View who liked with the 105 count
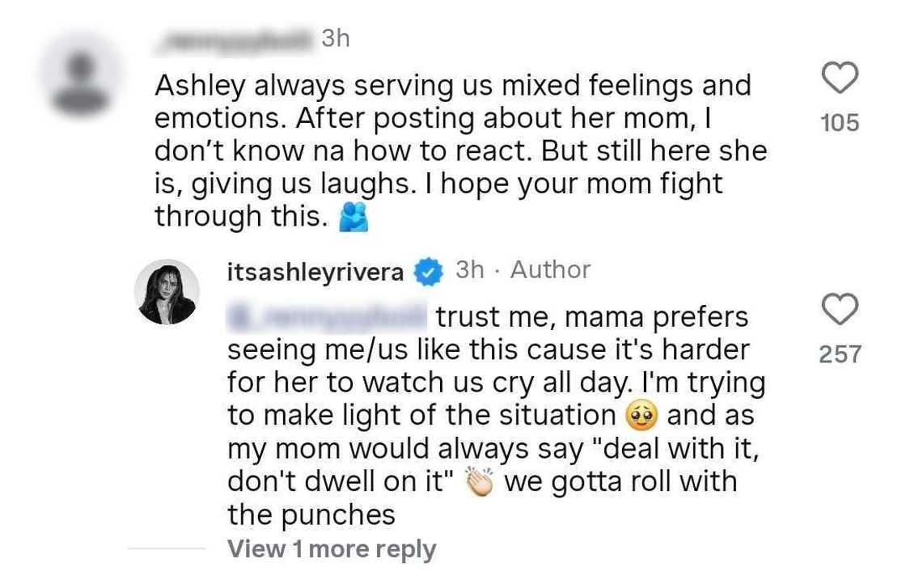This screenshot has width=906, height=588. pyautogui.click(x=841, y=123)
